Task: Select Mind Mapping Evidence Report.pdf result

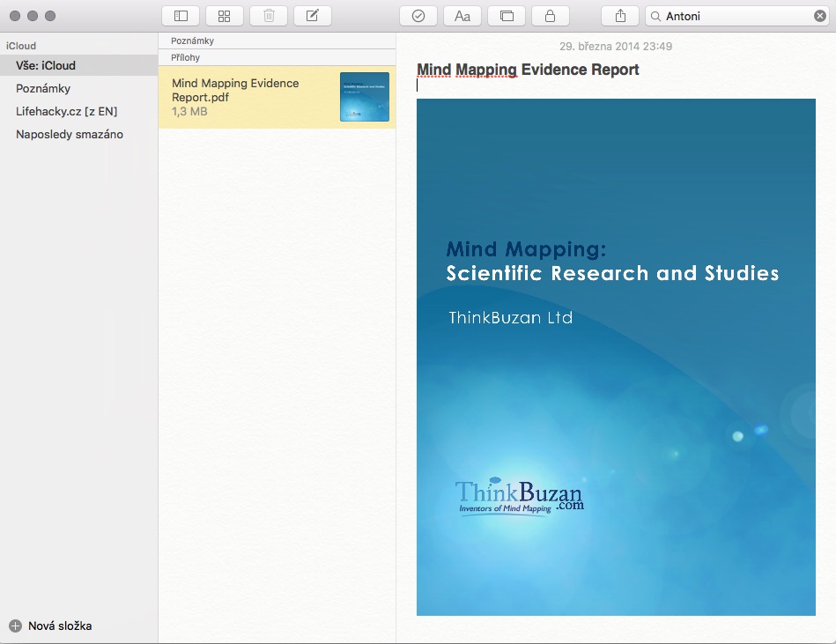Action: (277, 97)
